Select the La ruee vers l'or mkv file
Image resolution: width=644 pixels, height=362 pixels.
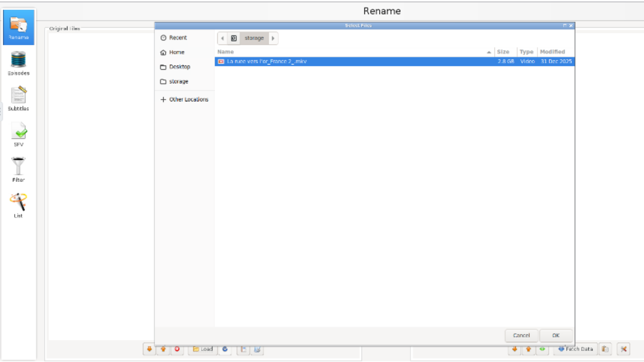coord(267,61)
